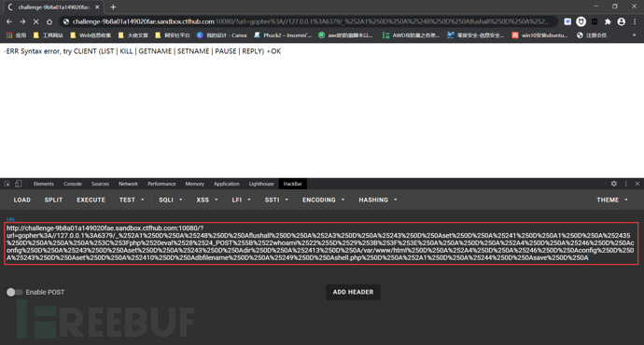Go back to the previous page

click(9, 21)
